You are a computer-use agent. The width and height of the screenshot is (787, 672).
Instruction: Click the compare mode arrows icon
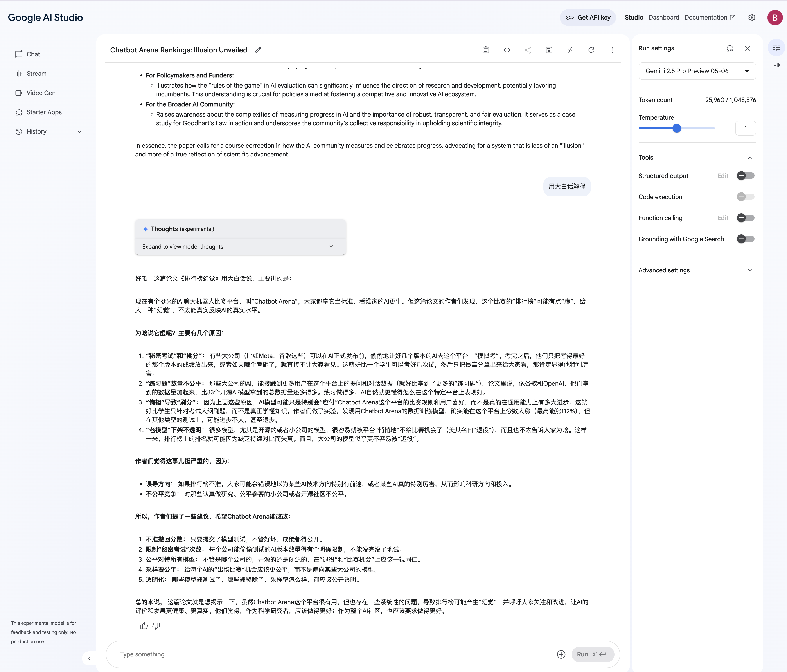coord(570,50)
